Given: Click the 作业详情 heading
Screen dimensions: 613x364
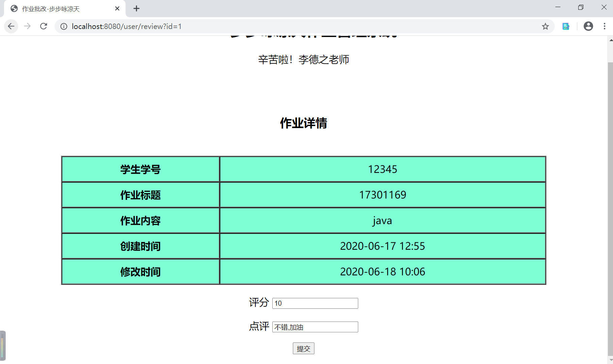Looking at the screenshot, I should (304, 123).
